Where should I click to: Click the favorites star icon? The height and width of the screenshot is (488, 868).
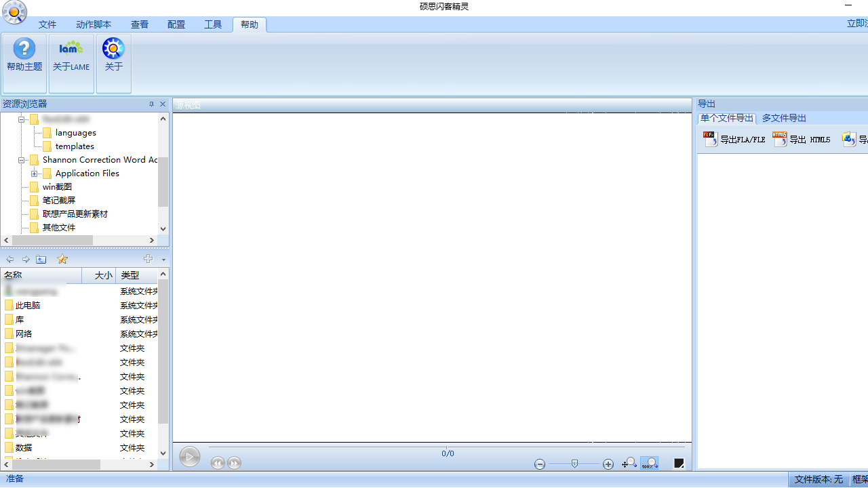click(x=62, y=259)
